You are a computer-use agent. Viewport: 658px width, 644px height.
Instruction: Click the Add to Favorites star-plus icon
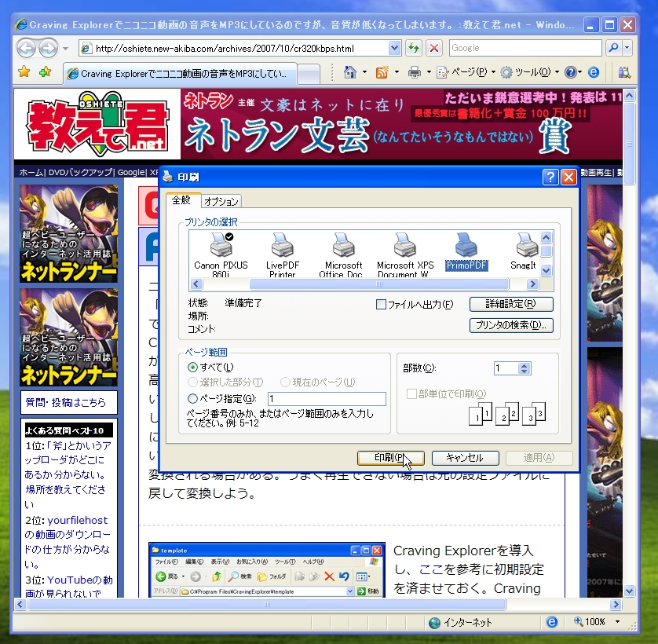click(x=45, y=72)
